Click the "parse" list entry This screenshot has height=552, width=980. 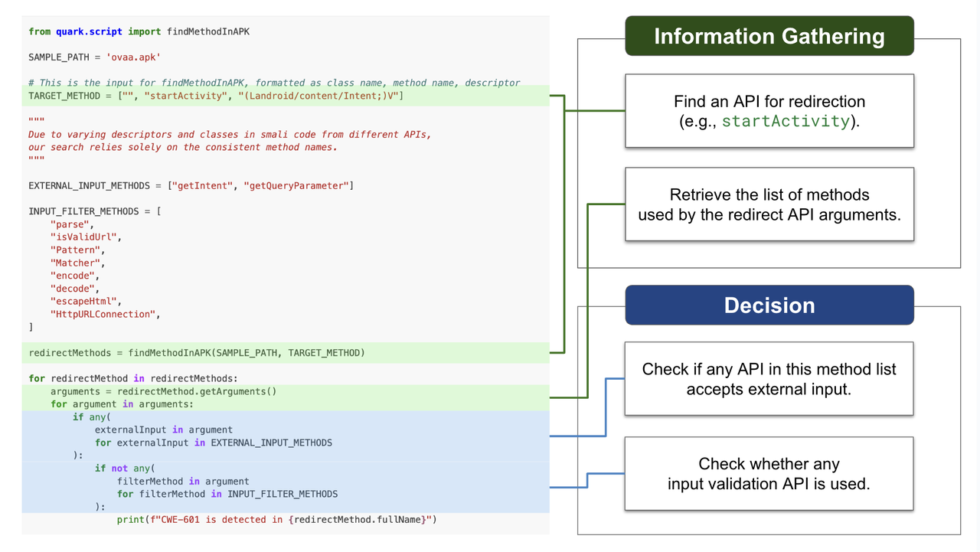(x=74, y=224)
